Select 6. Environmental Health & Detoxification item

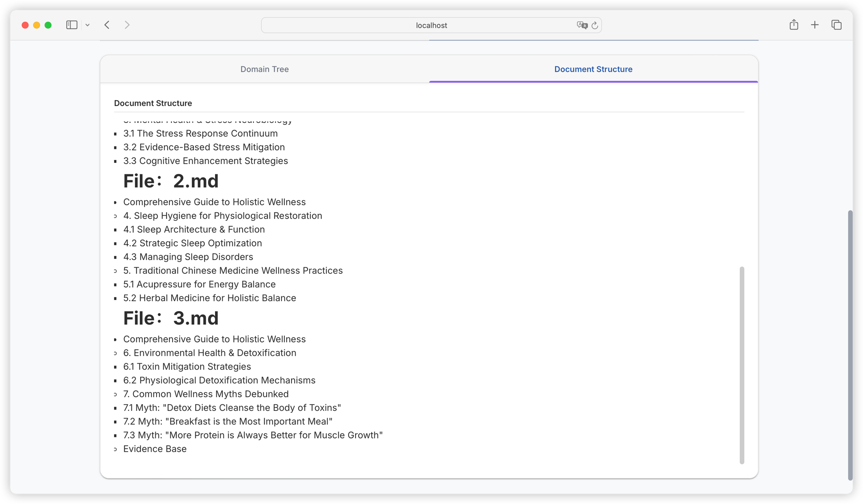209,353
